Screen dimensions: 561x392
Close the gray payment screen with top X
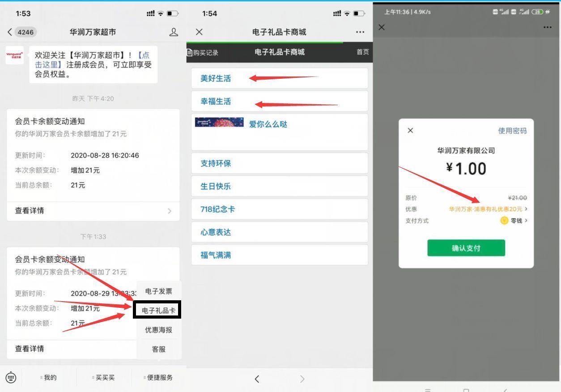point(382,27)
